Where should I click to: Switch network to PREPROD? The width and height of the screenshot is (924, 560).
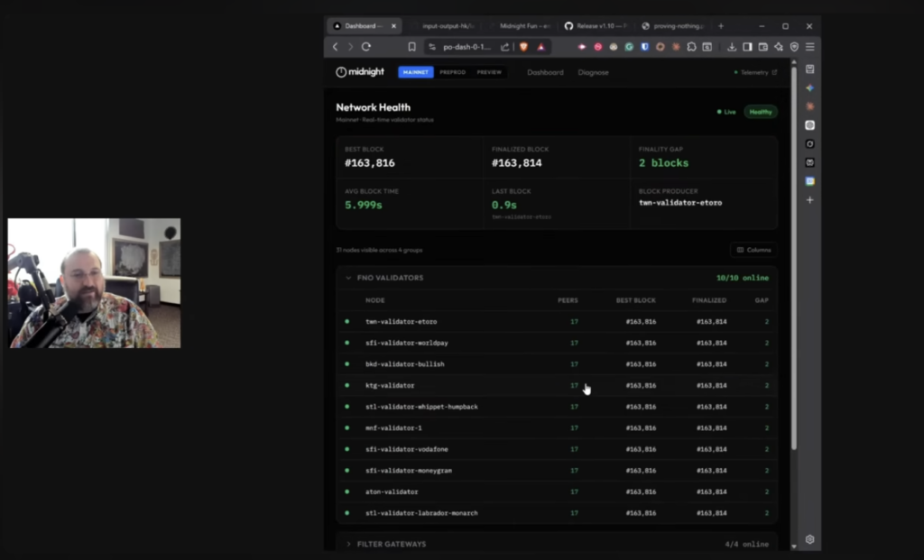click(452, 72)
